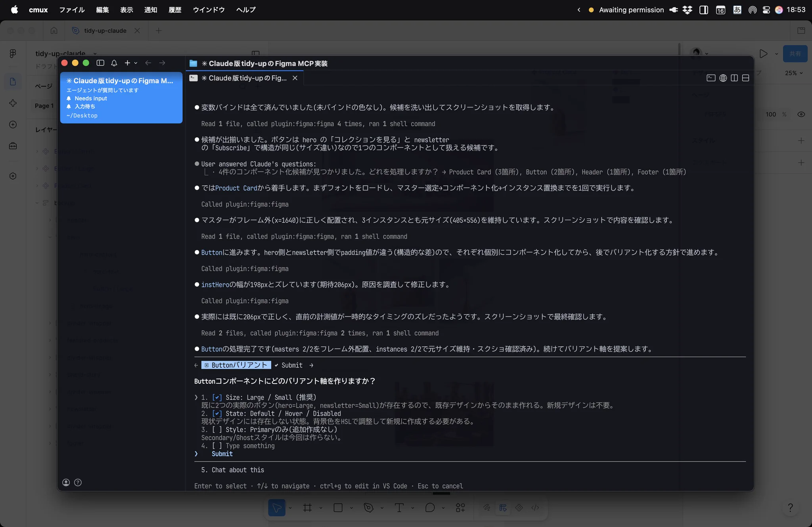
Task: Add a new cmux workspace with plus
Action: (x=127, y=63)
